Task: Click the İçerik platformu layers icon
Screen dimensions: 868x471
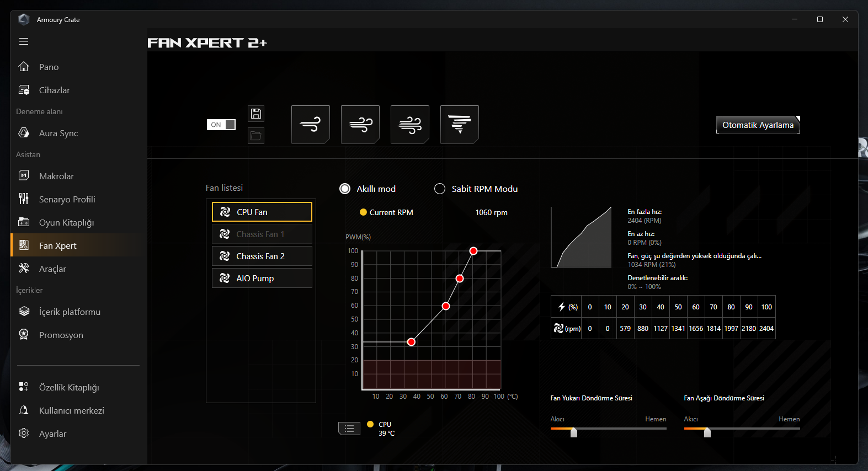Action: coord(24,312)
